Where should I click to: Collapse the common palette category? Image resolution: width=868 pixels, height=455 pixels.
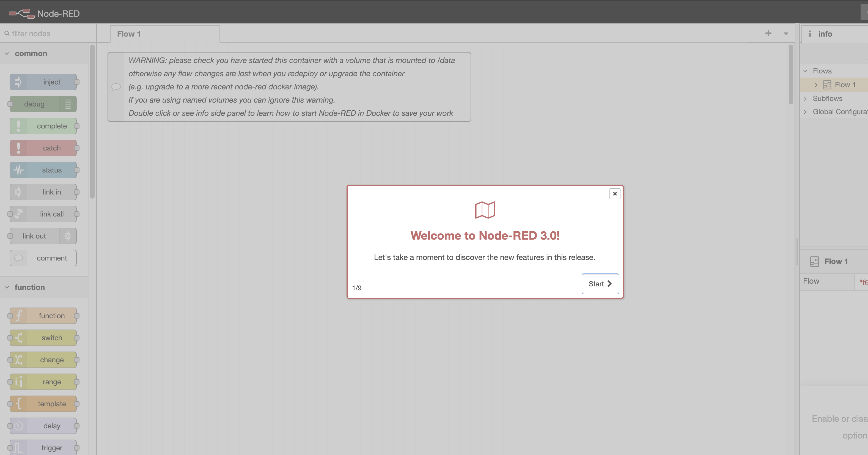coord(7,54)
